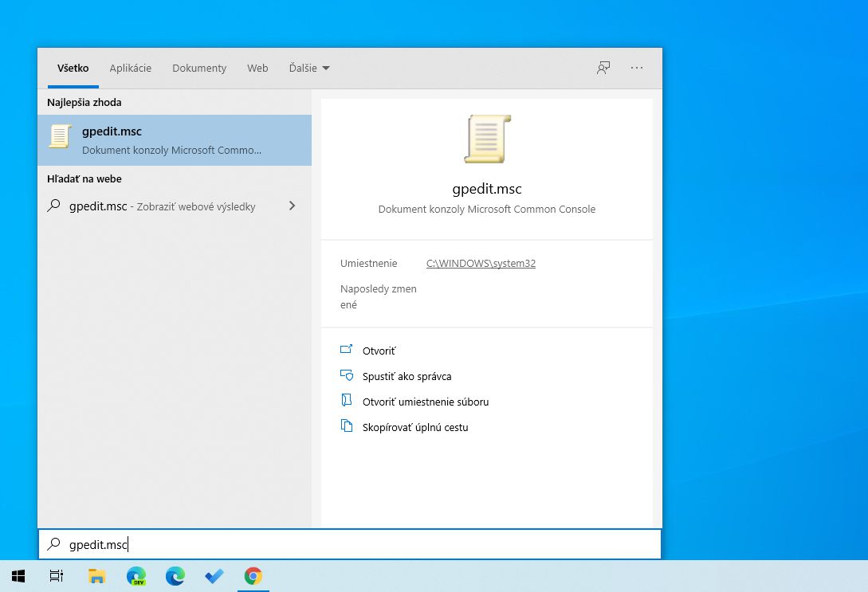Click the Spustiť ako správca shield icon
This screenshot has width=868, height=592.
point(347,375)
